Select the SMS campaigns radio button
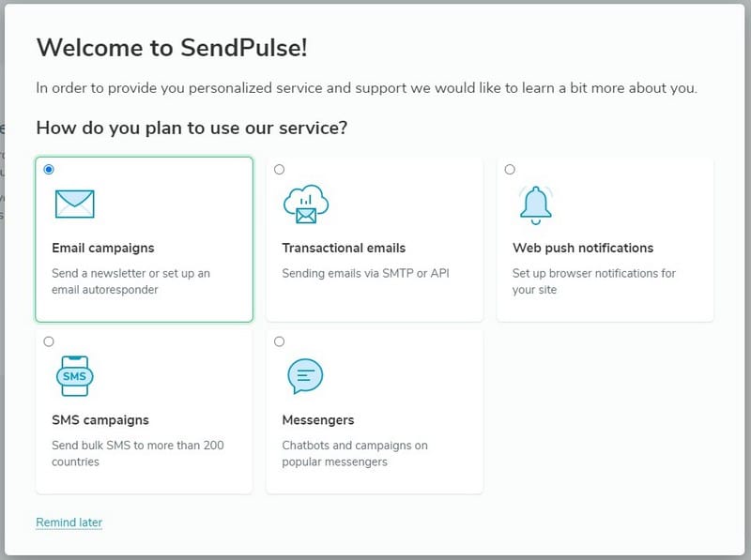 (49, 341)
